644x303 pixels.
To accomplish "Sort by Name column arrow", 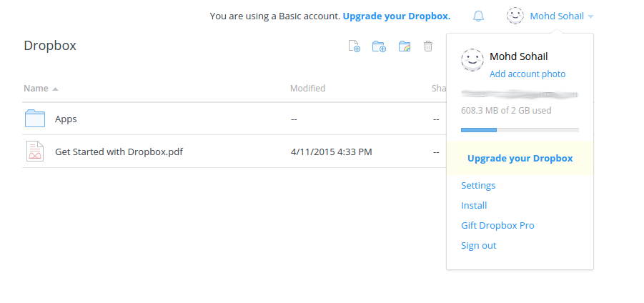I will coord(55,89).
